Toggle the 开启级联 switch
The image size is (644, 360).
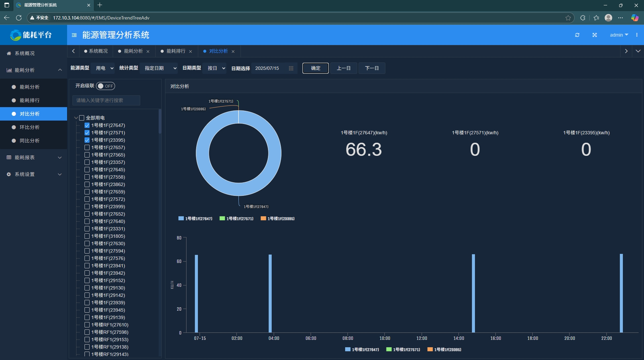(105, 86)
